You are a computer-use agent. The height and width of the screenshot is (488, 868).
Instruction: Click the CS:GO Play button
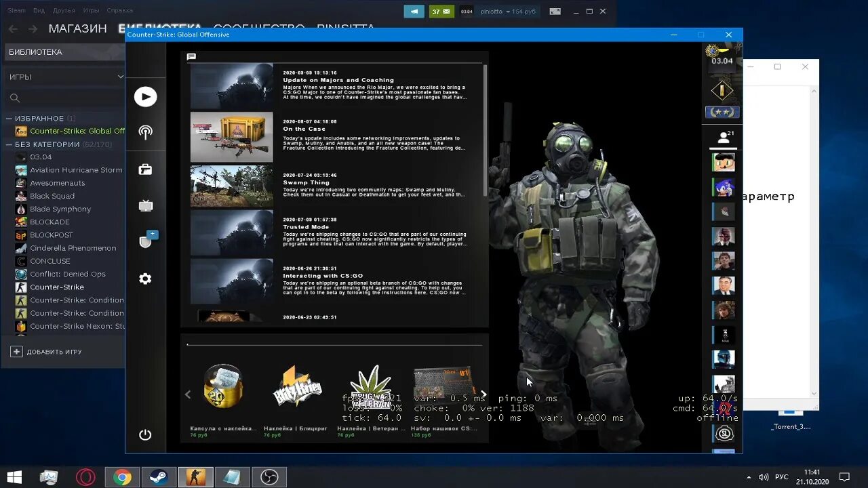145,96
